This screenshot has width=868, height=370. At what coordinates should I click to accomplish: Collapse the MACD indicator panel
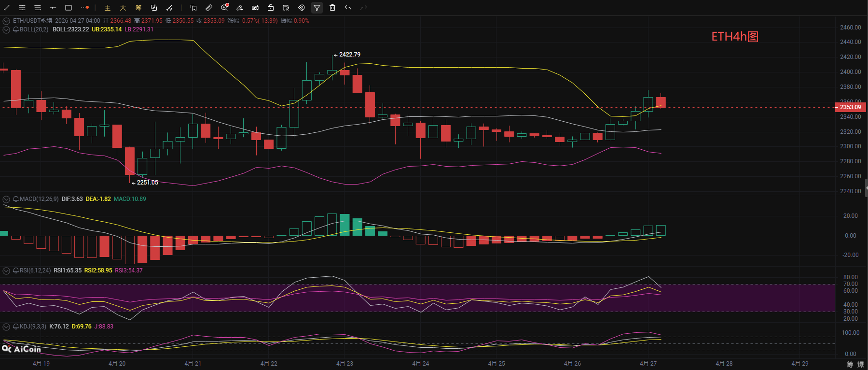(x=6, y=199)
